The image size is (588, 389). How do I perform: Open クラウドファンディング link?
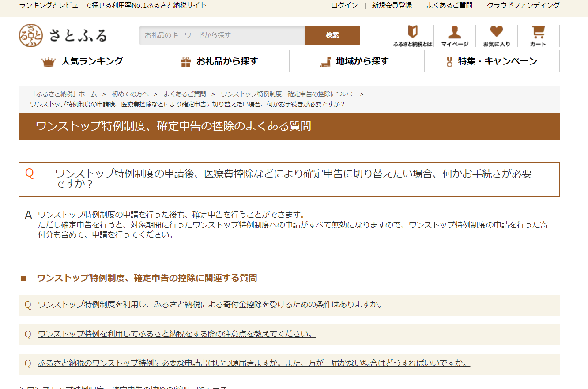tap(523, 5)
